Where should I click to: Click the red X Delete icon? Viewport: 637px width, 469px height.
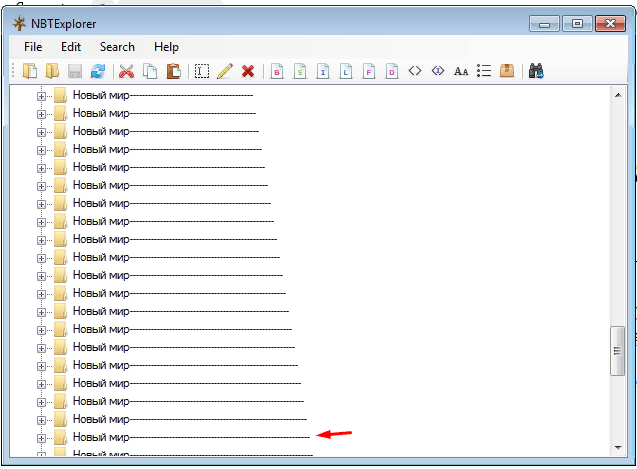click(248, 71)
